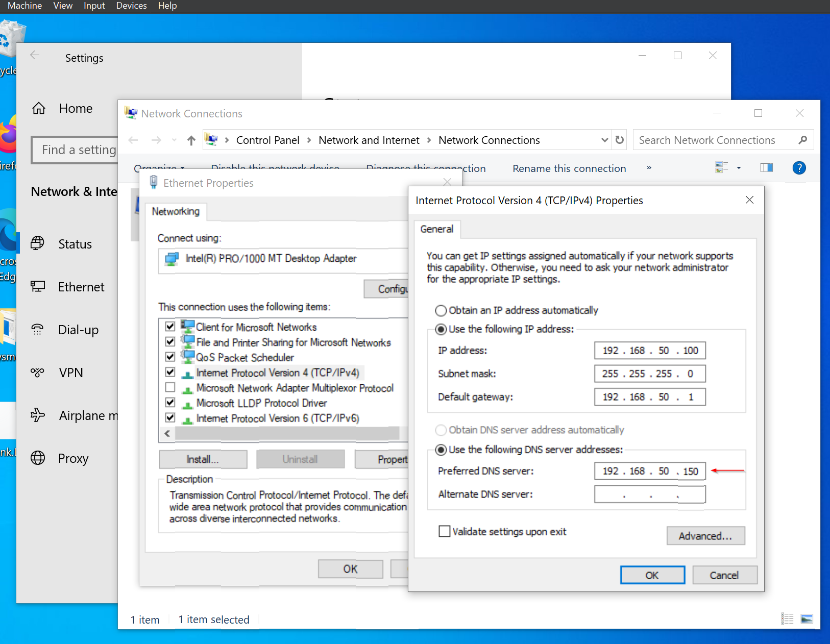The width and height of the screenshot is (830, 644).
Task: Open the VirtualBox Devices menu
Action: 131,6
